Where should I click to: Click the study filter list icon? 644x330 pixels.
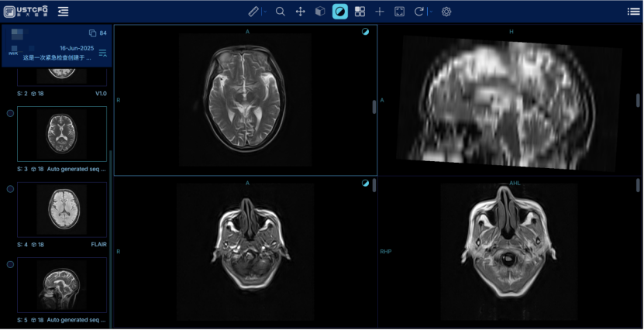102,53
